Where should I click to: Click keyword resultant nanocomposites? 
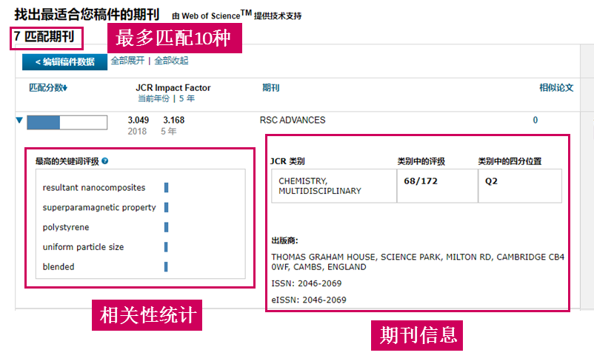94,188
